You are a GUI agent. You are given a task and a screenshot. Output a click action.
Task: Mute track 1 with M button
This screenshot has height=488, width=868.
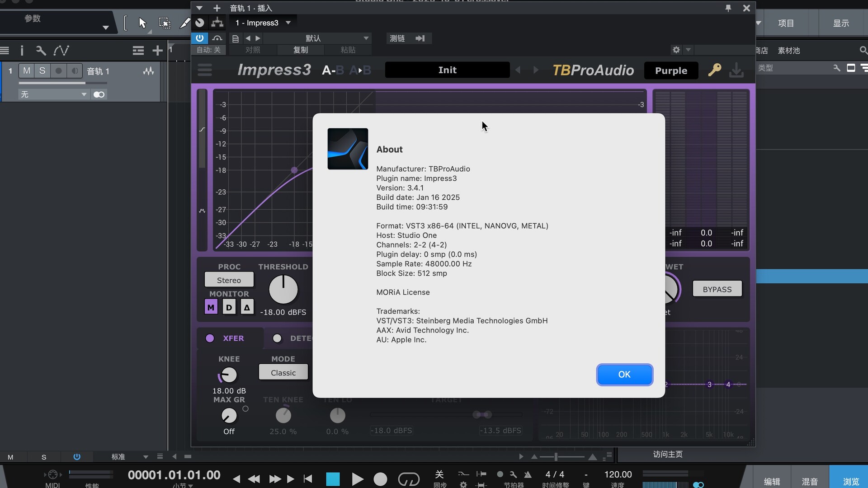[x=27, y=71]
